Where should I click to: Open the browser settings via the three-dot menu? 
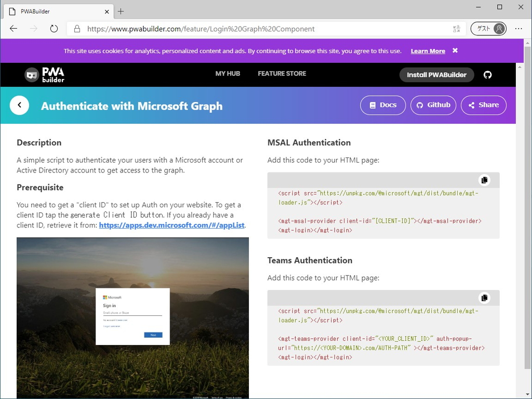coord(518,29)
